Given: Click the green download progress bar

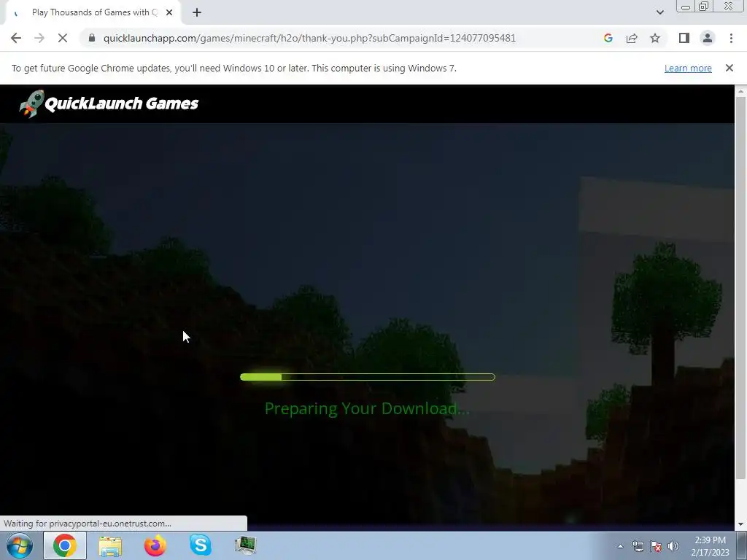Looking at the screenshot, I should click(x=368, y=377).
